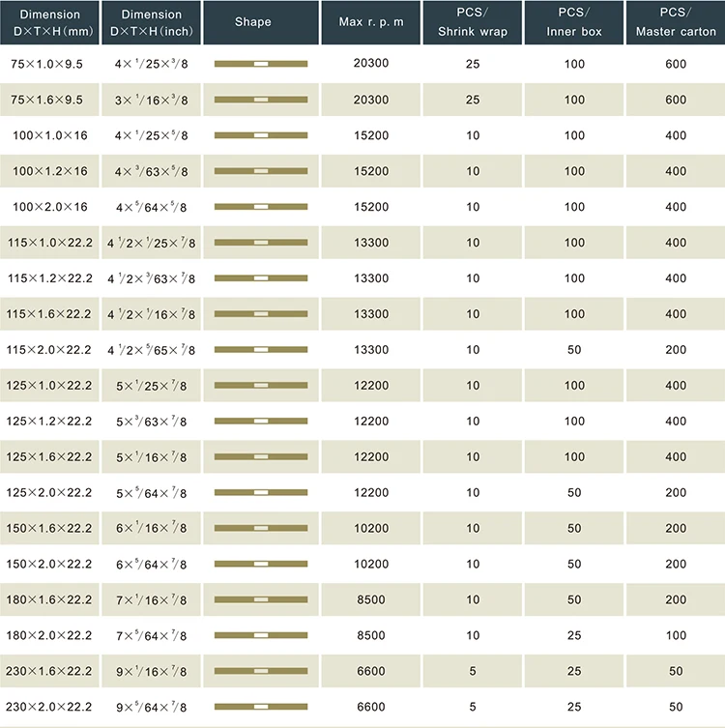Select the shrink wrap quantity for 75×1.0×9.5
This screenshot has height=728, width=725.
coord(473,64)
